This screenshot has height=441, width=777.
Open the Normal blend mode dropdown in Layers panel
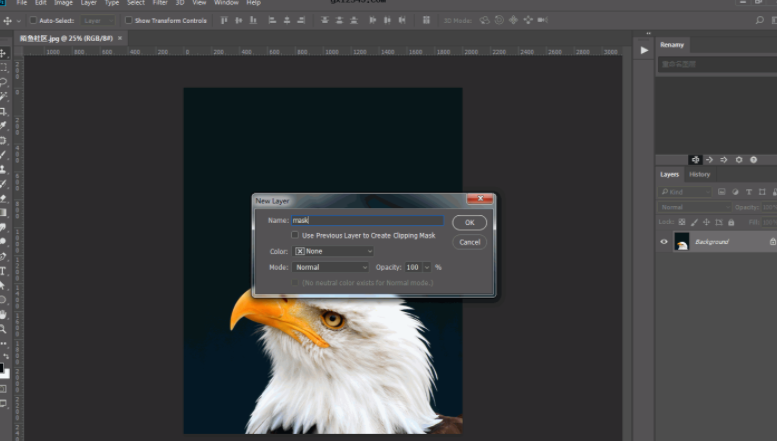pos(695,207)
